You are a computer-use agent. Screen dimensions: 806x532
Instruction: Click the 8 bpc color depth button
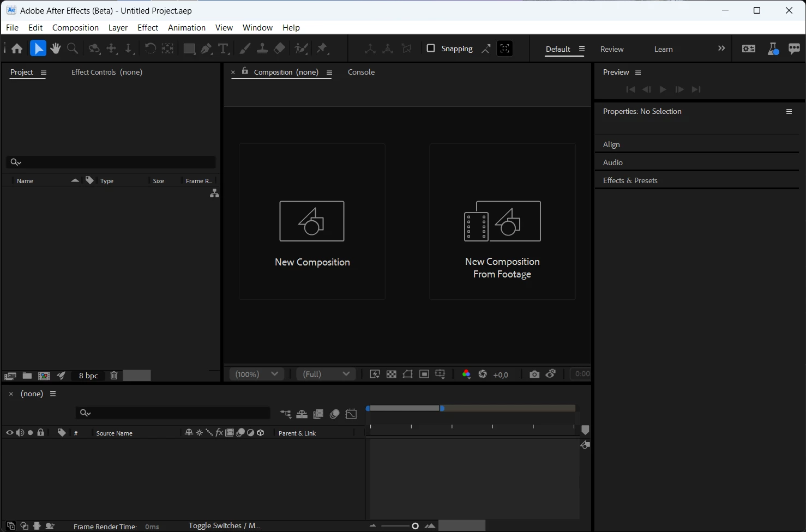point(88,376)
